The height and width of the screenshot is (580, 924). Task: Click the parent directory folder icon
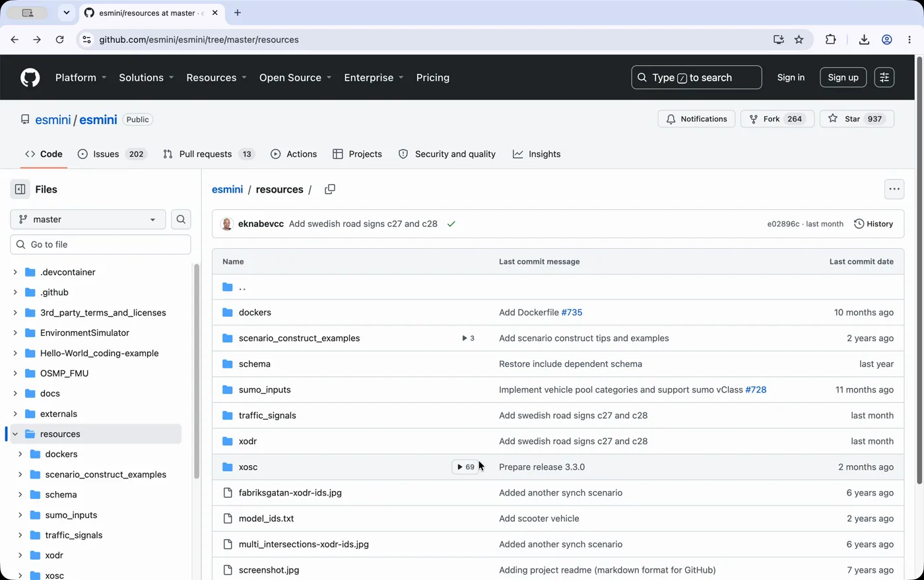pyautogui.click(x=228, y=287)
